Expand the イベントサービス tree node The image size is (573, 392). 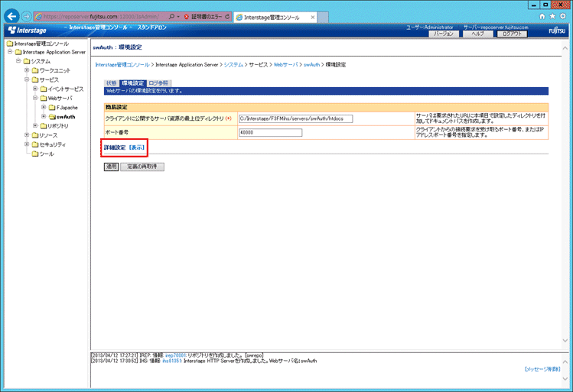tap(35, 89)
